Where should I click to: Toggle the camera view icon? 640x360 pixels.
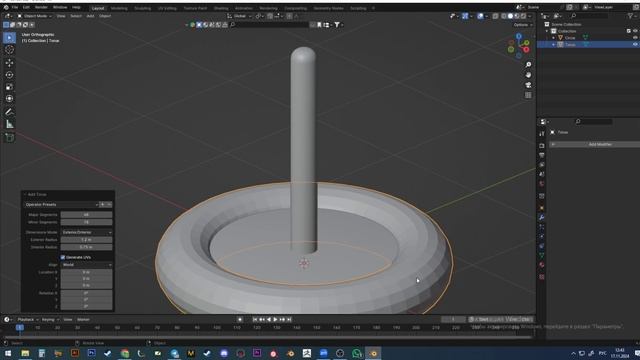[528, 85]
